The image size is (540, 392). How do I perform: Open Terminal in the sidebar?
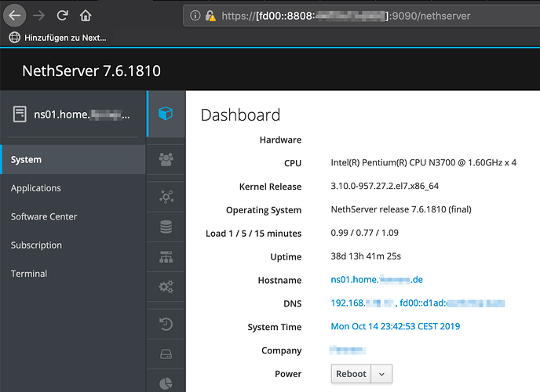[29, 274]
